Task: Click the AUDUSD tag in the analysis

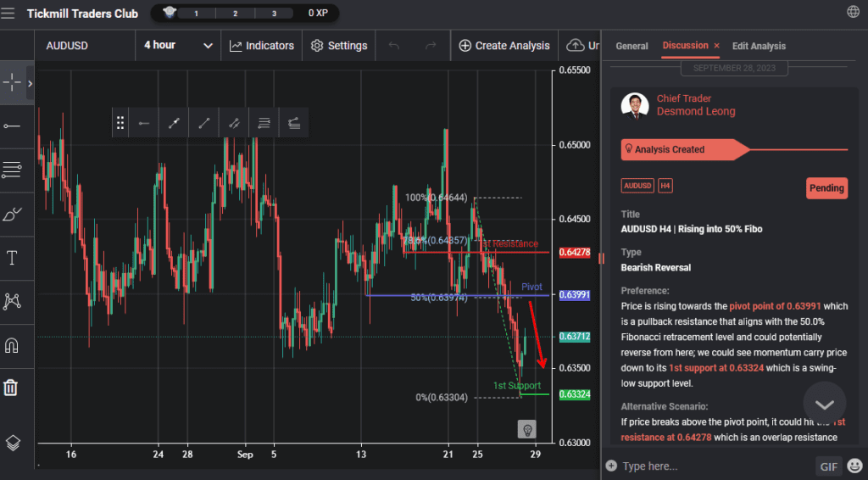Action: pyautogui.click(x=637, y=186)
